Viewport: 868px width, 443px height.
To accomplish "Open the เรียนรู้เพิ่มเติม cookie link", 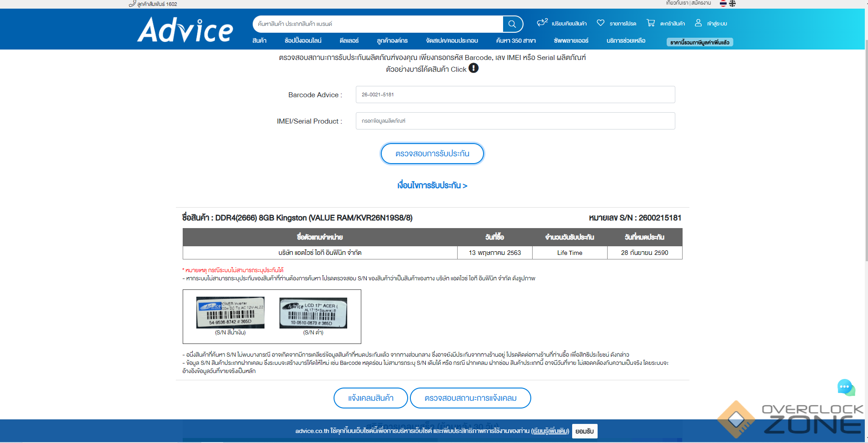I will tap(550, 431).
